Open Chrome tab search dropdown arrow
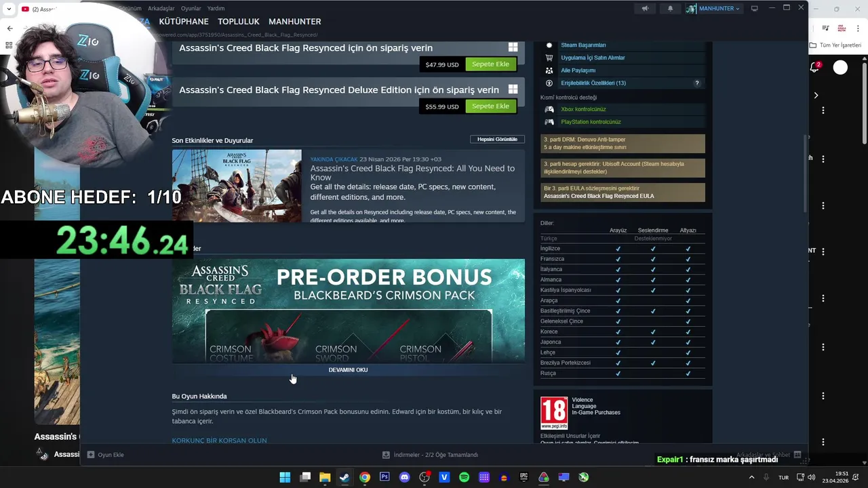The image size is (868, 488). [x=9, y=9]
